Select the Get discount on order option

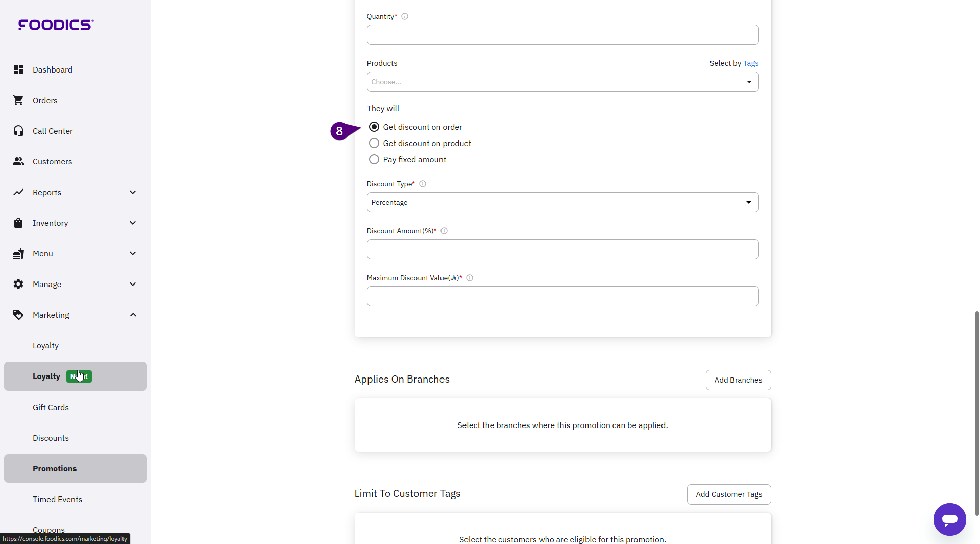coord(374,127)
